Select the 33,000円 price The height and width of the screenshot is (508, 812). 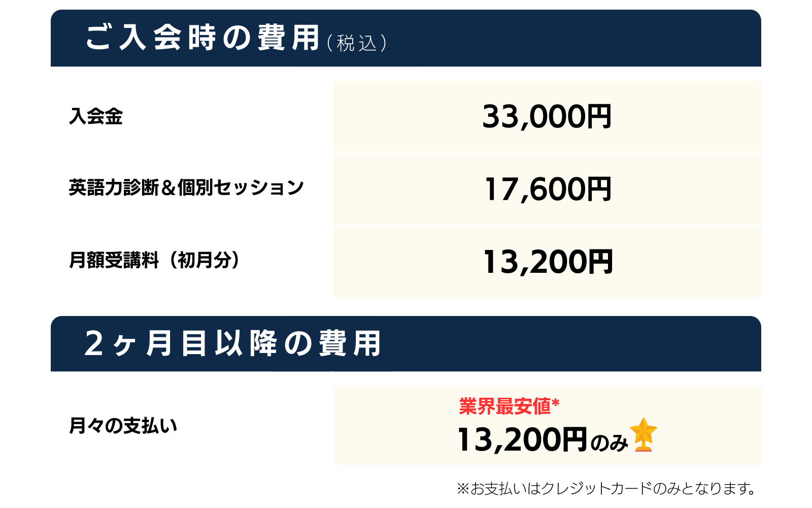coord(547,117)
